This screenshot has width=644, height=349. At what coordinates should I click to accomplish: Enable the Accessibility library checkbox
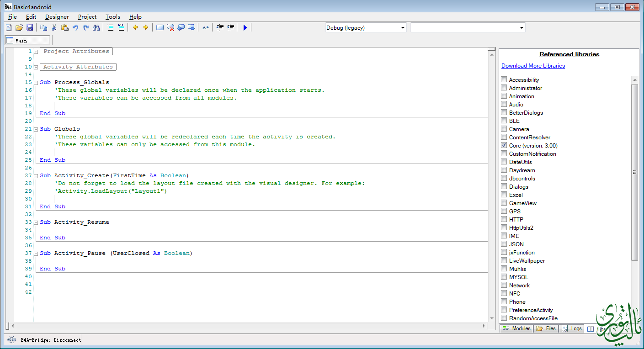pos(504,79)
